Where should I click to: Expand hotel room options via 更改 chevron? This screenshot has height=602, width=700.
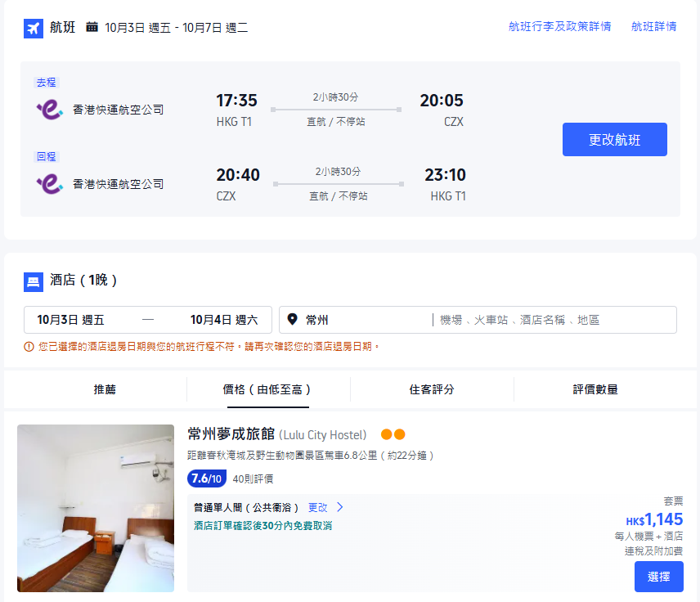coord(339,507)
